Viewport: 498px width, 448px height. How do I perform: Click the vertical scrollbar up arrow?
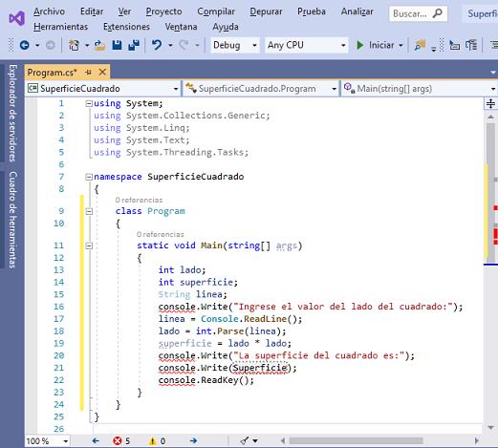pyautogui.click(x=490, y=117)
